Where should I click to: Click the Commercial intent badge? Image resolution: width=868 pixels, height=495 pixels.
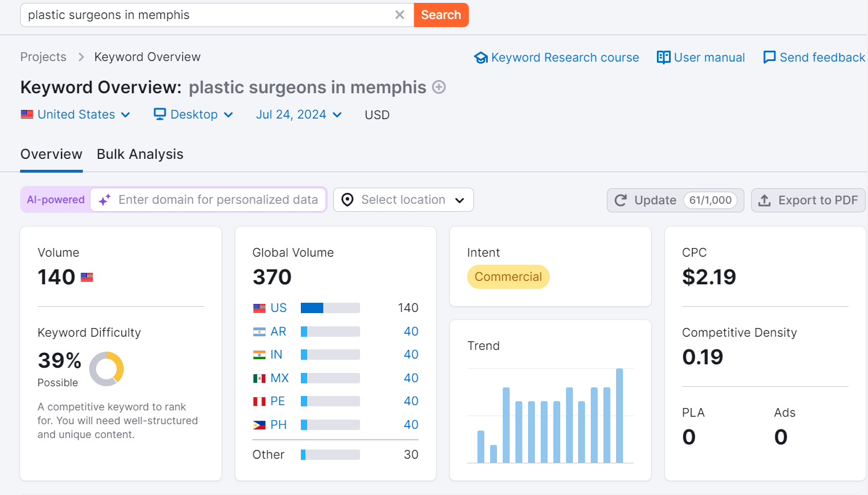pos(508,277)
